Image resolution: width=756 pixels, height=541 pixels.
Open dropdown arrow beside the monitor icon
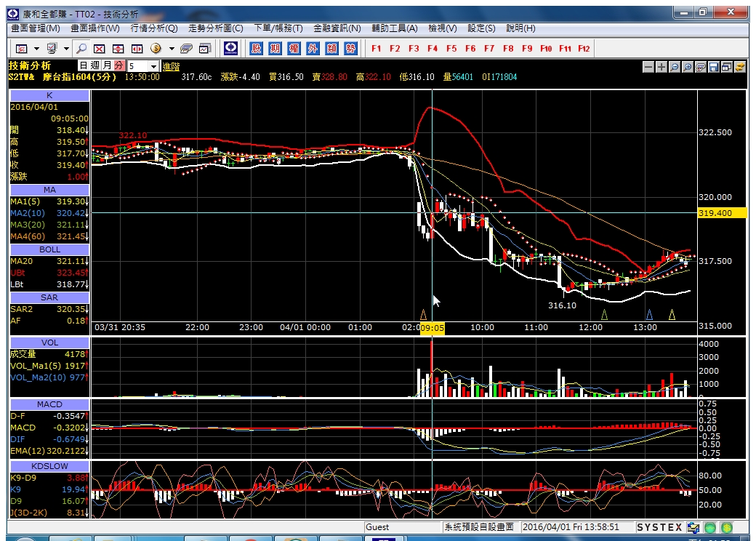[x=66, y=49]
